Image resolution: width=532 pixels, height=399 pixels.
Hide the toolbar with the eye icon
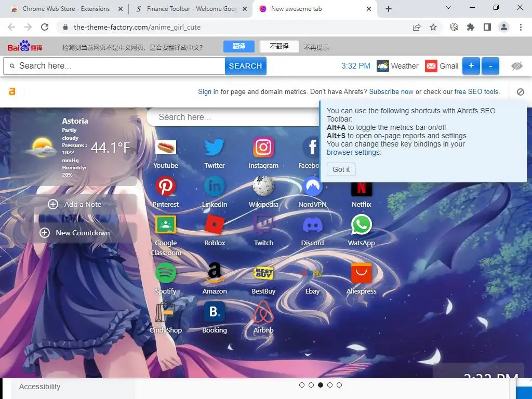pyautogui.click(x=517, y=66)
